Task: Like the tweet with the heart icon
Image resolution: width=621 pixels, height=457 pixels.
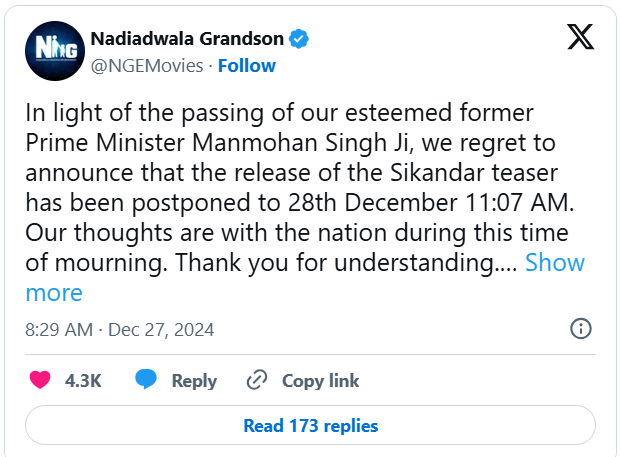Action: tap(40, 380)
